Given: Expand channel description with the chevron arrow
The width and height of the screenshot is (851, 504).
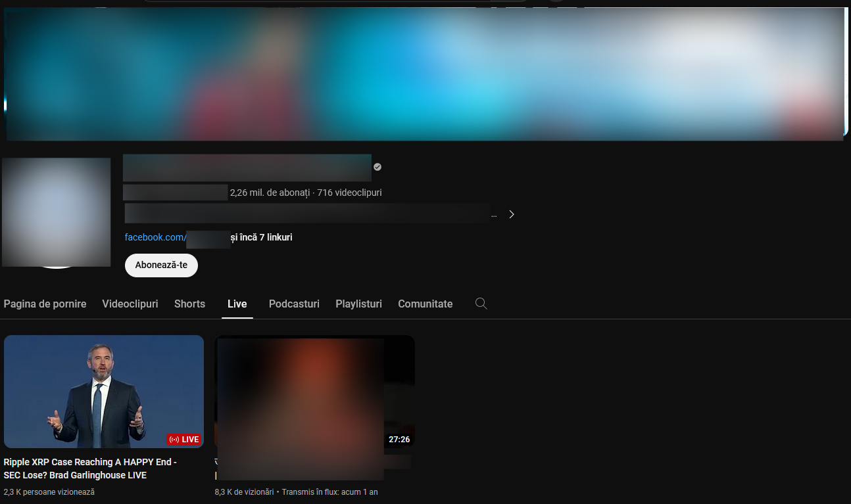Looking at the screenshot, I should point(512,214).
